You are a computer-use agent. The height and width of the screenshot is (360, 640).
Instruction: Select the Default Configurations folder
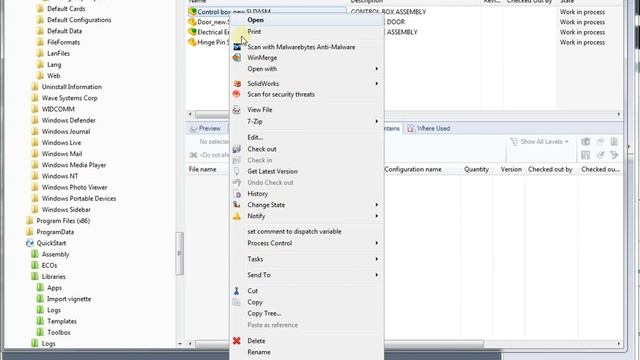tap(79, 20)
